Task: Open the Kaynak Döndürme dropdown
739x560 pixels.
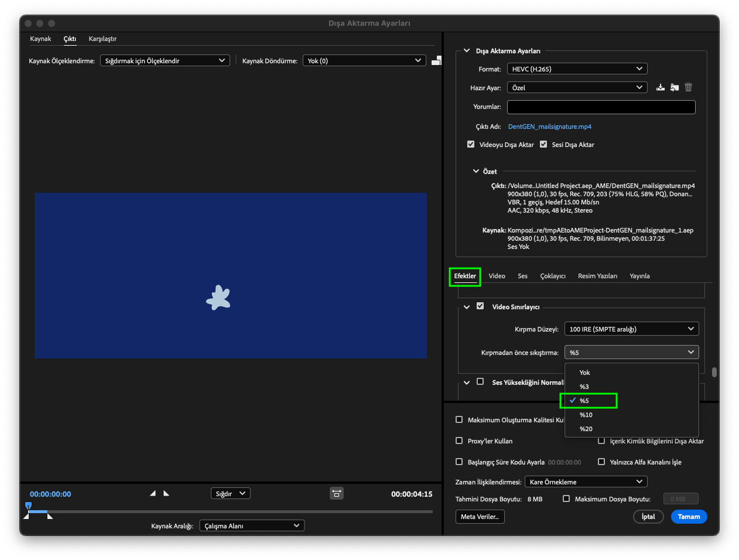Action: (364, 60)
